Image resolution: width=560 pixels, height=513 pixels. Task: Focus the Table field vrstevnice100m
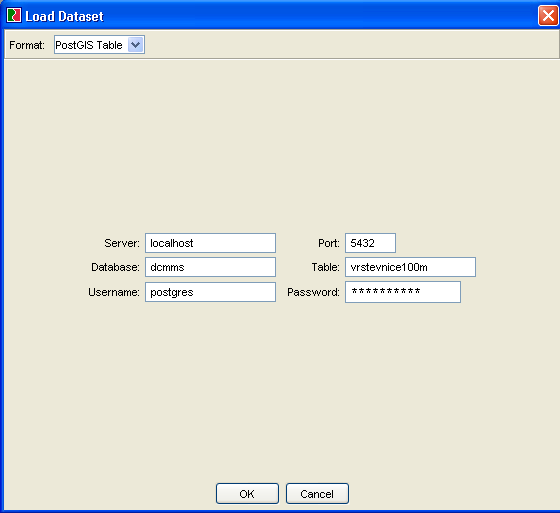tap(410, 267)
